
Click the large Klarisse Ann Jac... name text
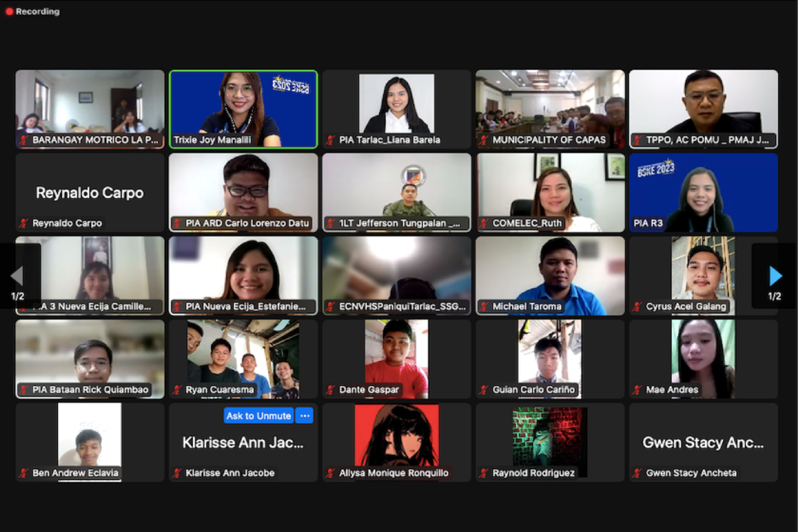243,442
